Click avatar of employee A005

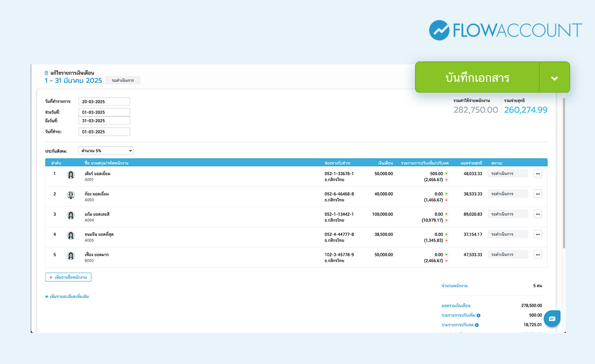(71, 235)
